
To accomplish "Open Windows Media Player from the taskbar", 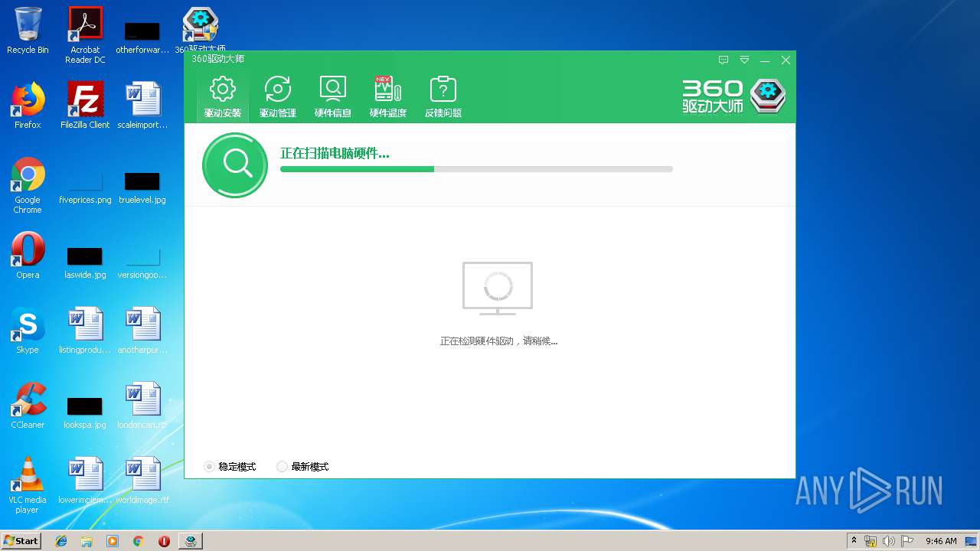I will pos(113,541).
